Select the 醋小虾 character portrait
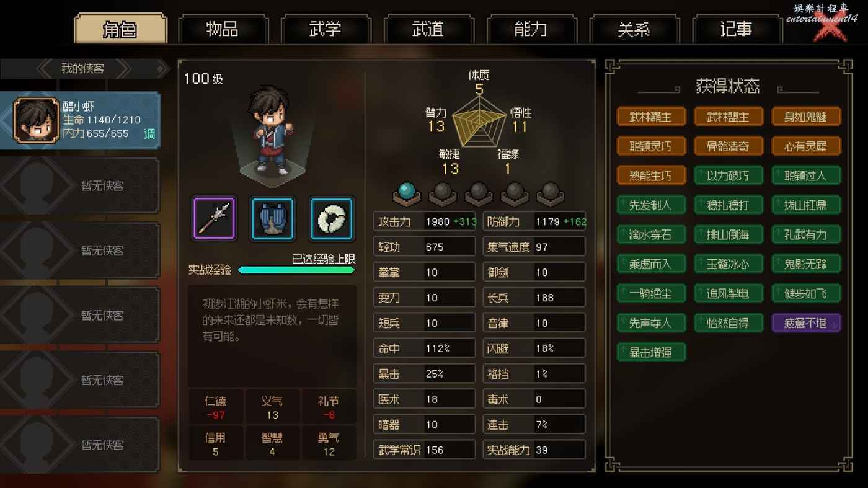868x488 pixels. tap(37, 120)
